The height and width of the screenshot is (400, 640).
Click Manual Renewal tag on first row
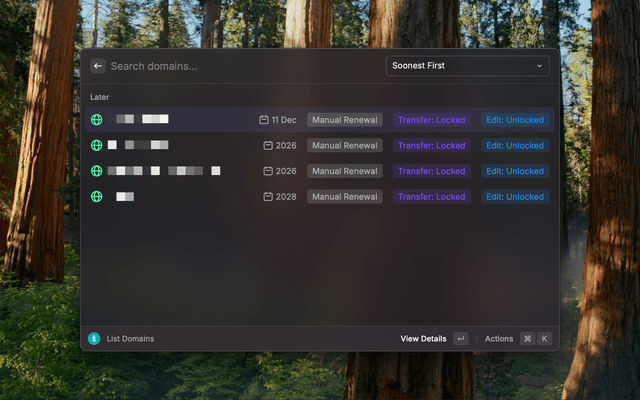pos(344,120)
